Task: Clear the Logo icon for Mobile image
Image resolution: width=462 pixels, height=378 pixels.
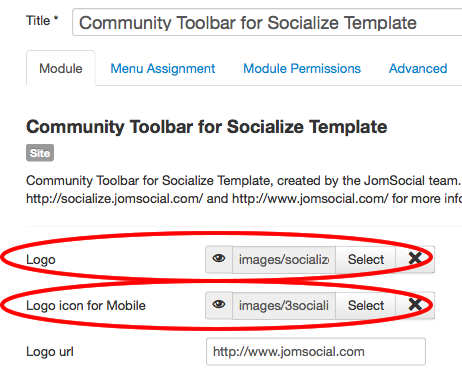Action: click(x=415, y=305)
